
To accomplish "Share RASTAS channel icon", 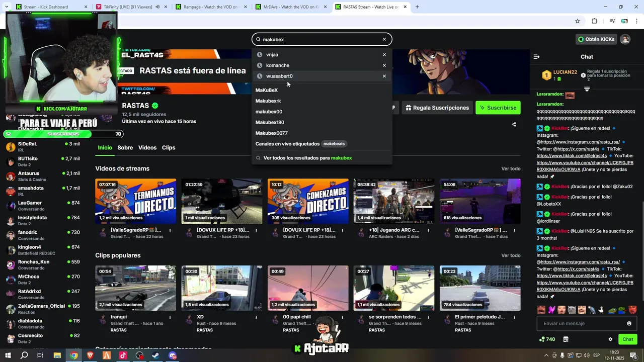I will [514, 124].
